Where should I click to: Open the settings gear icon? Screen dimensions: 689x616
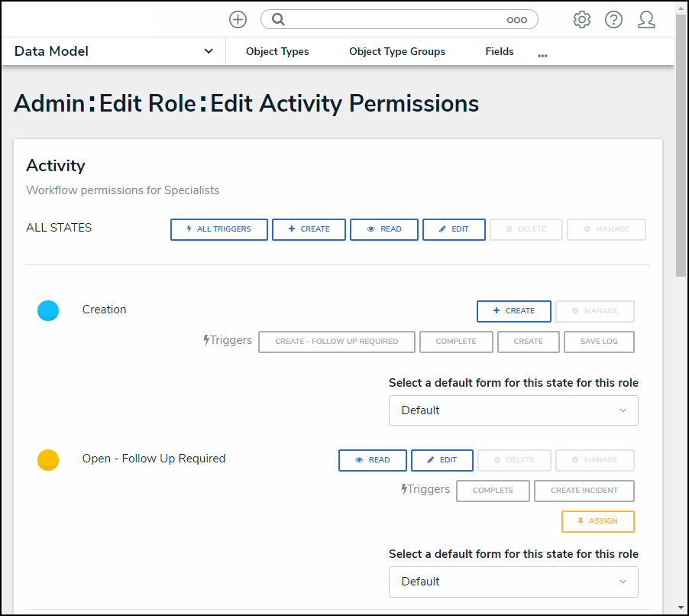coord(582,20)
